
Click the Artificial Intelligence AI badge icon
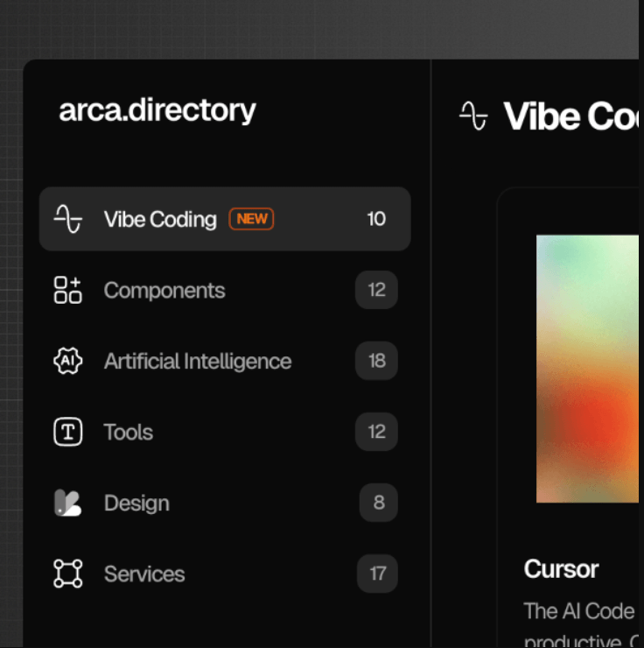click(67, 361)
